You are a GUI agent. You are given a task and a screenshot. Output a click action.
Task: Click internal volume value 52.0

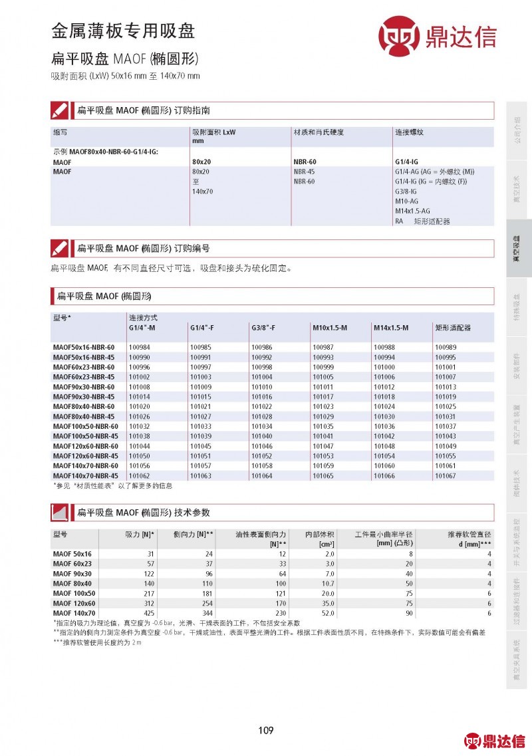[x=328, y=614]
